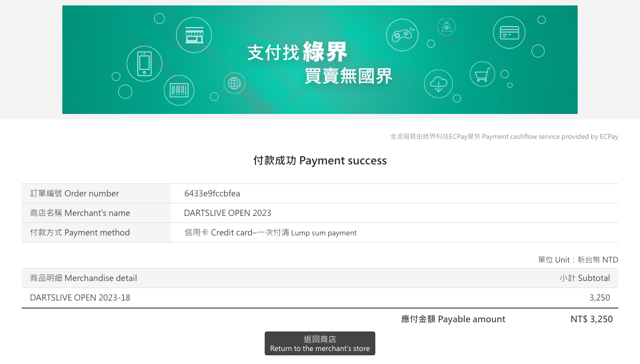Viewport: 640px width, 364px height.
Task: Select the order number 6433e9fccbfea
Action: [212, 194]
